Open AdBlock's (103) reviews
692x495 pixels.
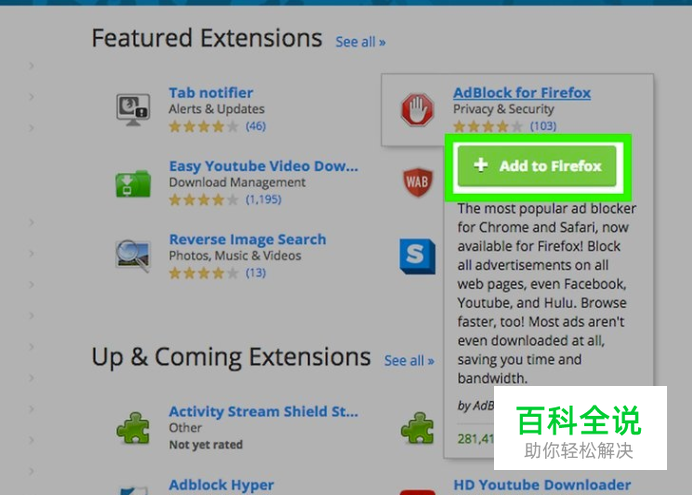543,126
